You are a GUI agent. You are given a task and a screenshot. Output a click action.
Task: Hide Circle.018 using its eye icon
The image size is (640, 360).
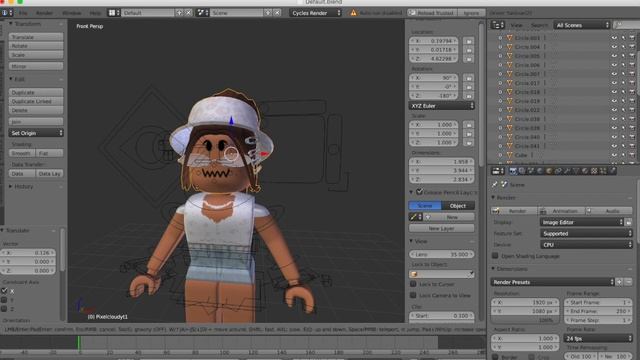coord(614,92)
